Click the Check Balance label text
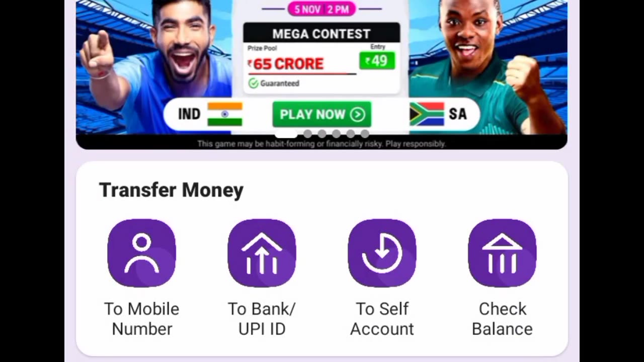This screenshot has height=362, width=644. (x=502, y=319)
